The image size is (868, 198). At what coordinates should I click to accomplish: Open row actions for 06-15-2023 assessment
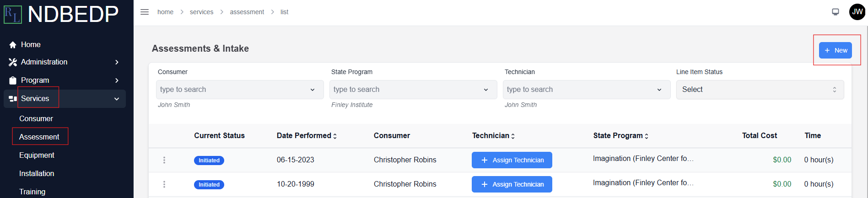(x=164, y=160)
